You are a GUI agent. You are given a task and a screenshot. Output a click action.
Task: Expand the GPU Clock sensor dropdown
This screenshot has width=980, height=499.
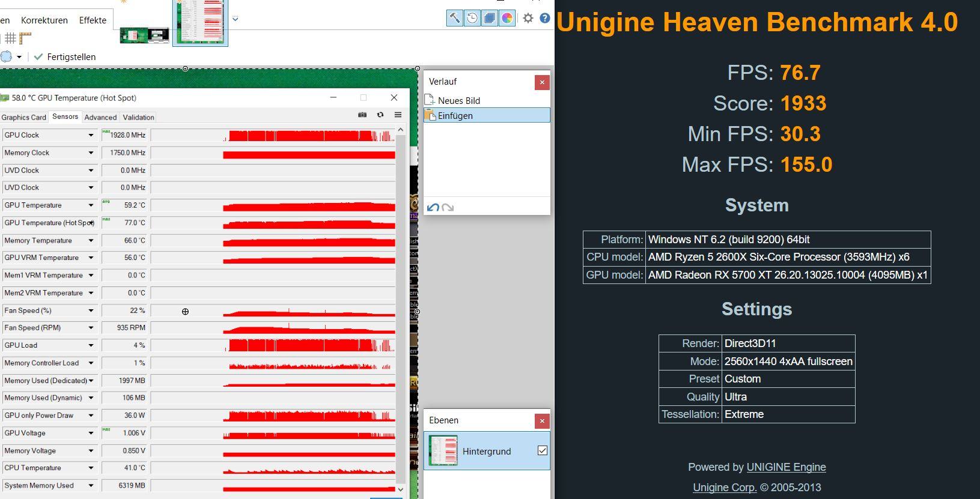pyautogui.click(x=91, y=135)
